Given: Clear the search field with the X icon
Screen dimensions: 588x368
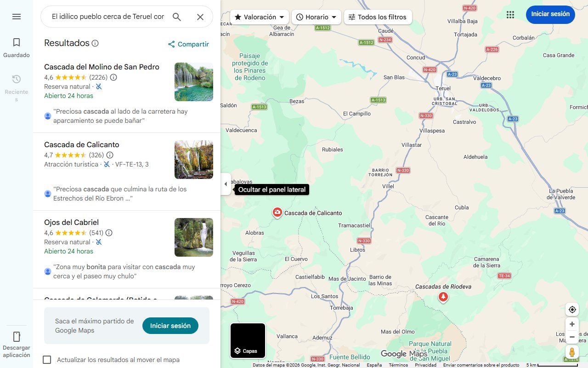Looking at the screenshot, I should point(200,17).
